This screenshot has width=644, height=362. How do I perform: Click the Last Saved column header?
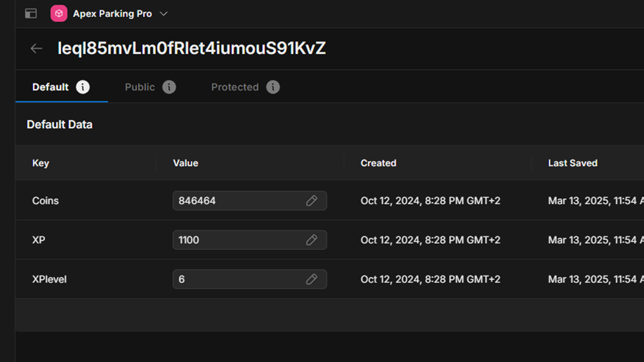tap(573, 163)
